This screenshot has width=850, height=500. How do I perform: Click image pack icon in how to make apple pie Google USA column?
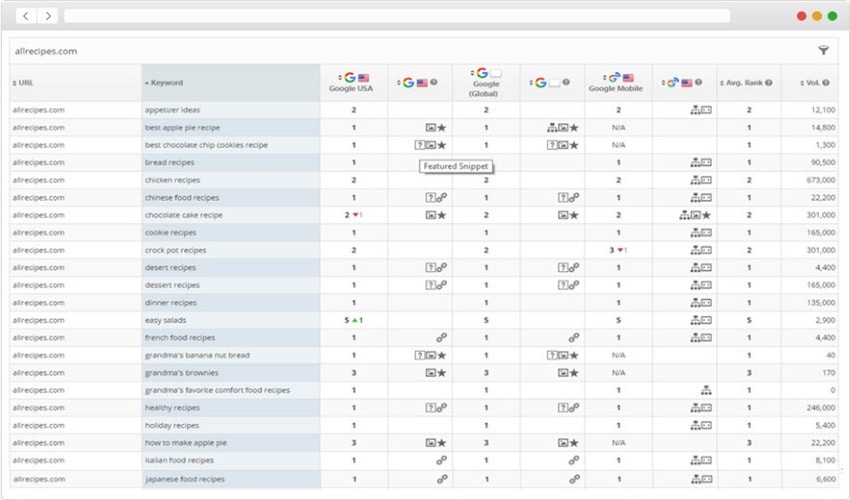[430, 443]
